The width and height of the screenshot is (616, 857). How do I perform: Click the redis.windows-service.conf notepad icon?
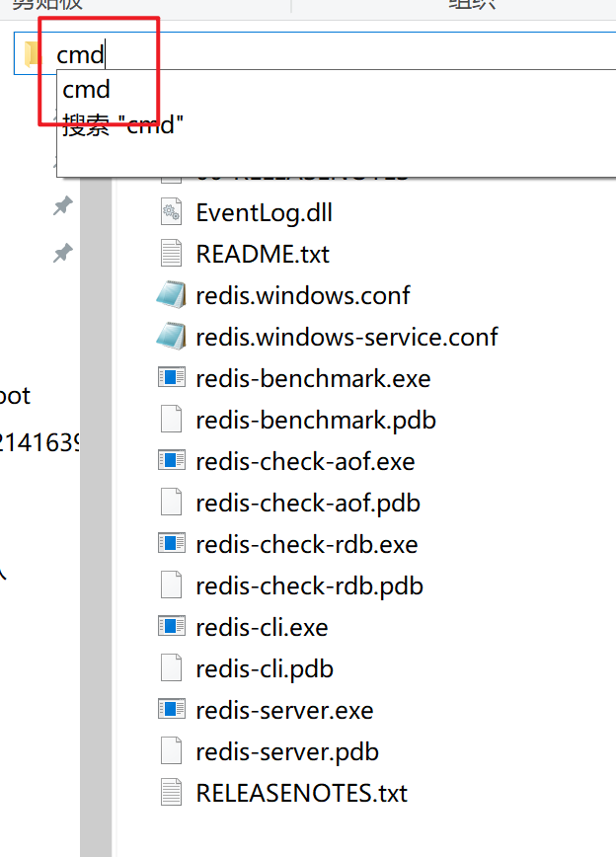tap(171, 336)
